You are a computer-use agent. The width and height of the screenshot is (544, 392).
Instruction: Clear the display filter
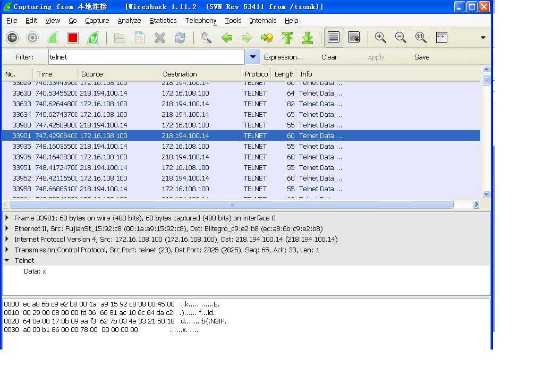(x=329, y=57)
